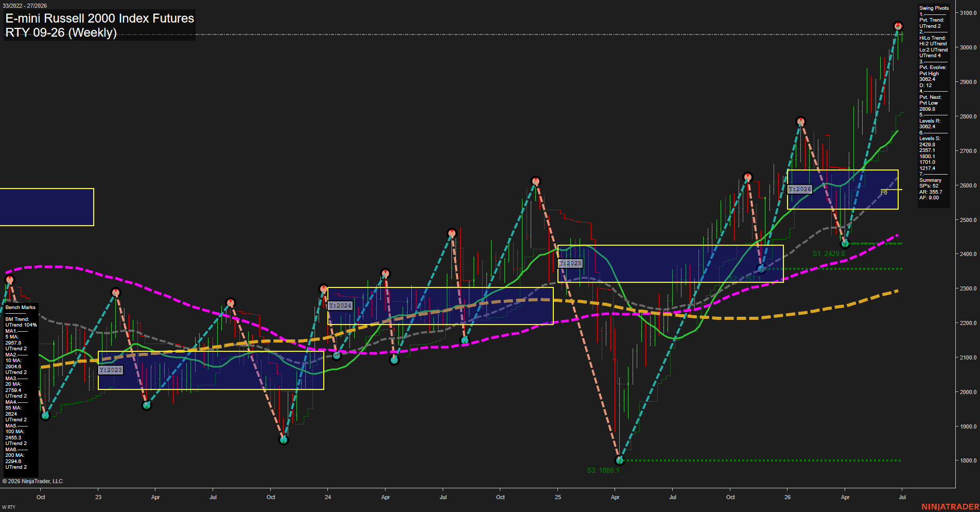Select the Y:2024 yearly range label

click(x=340, y=305)
